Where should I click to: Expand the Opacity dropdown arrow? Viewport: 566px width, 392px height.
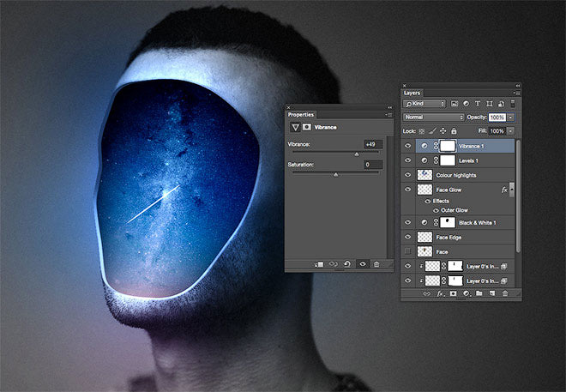point(511,117)
